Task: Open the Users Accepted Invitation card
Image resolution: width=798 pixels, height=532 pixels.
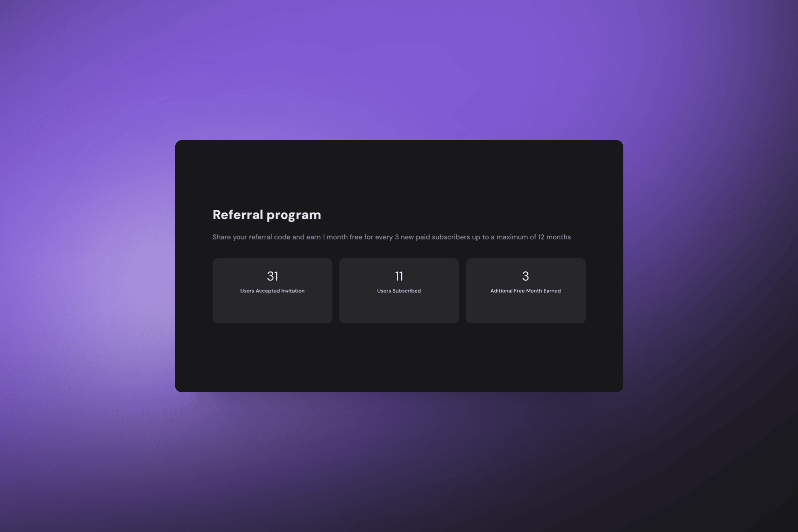Action: tap(272, 291)
